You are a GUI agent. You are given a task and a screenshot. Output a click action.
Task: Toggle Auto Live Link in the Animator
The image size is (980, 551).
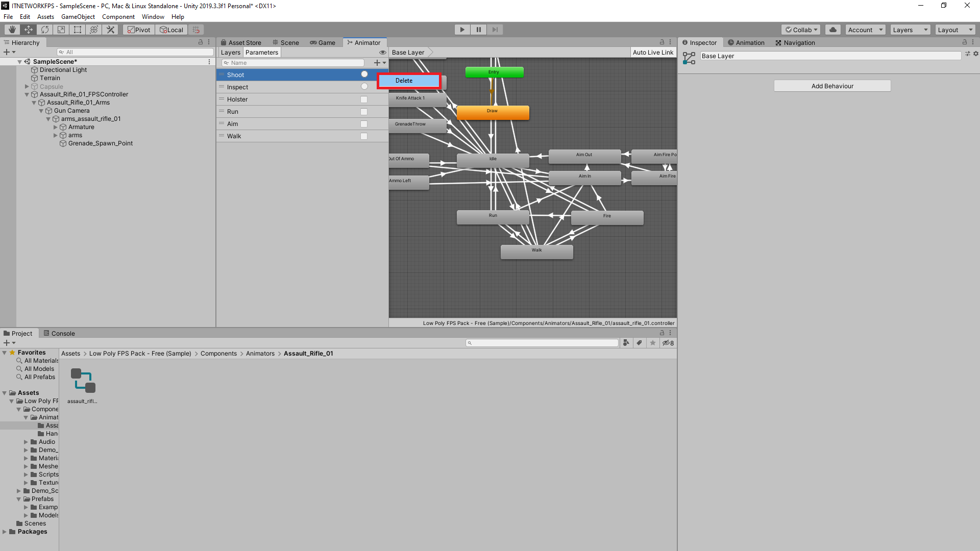pos(653,52)
